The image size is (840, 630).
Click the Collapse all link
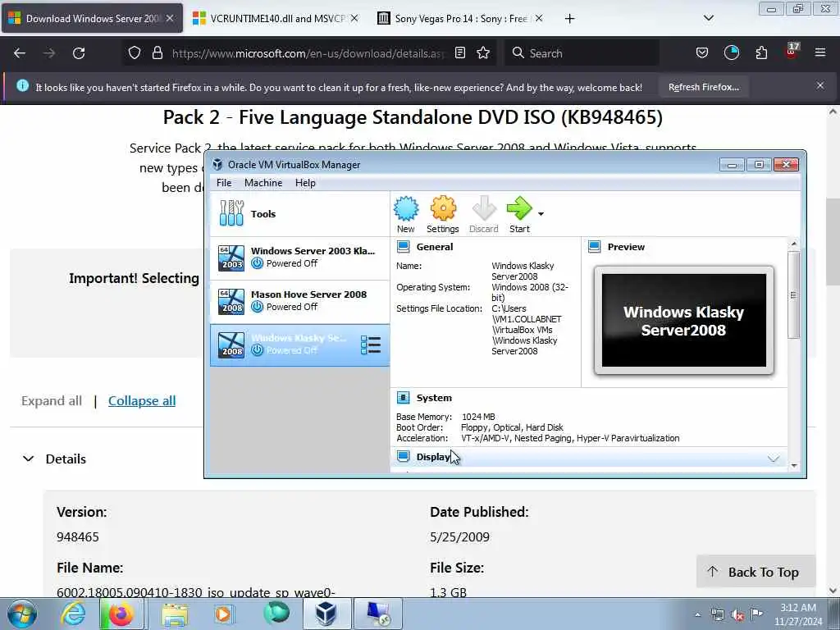pos(142,400)
